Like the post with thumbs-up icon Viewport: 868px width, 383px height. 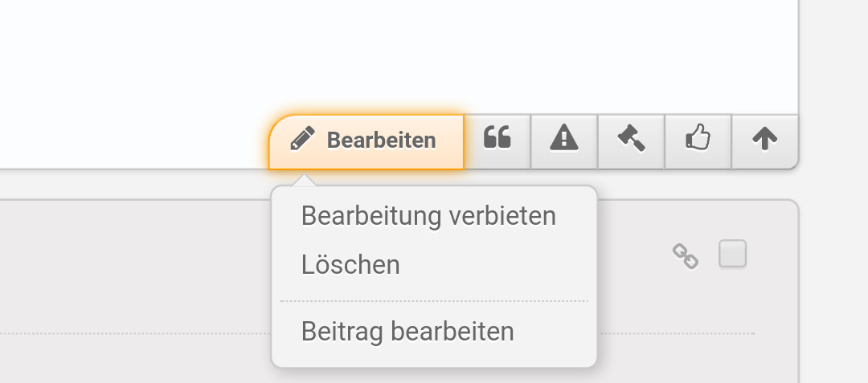coord(698,139)
